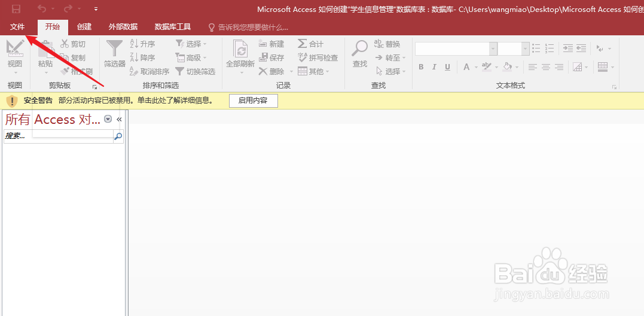Toggle Italic formatting (I)

click(434, 67)
